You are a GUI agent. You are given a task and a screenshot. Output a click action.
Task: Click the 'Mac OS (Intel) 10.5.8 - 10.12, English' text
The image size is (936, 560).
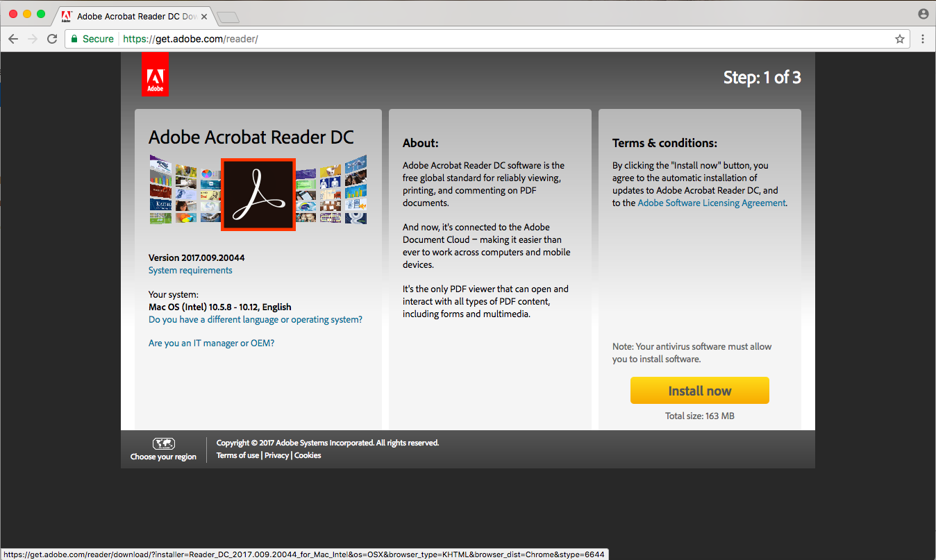[x=220, y=307]
